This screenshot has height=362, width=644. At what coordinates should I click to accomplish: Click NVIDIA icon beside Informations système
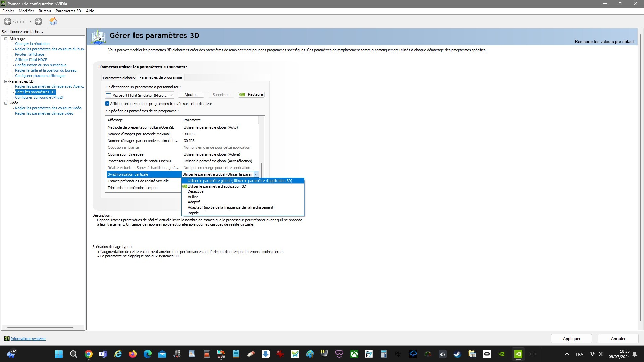(x=7, y=339)
